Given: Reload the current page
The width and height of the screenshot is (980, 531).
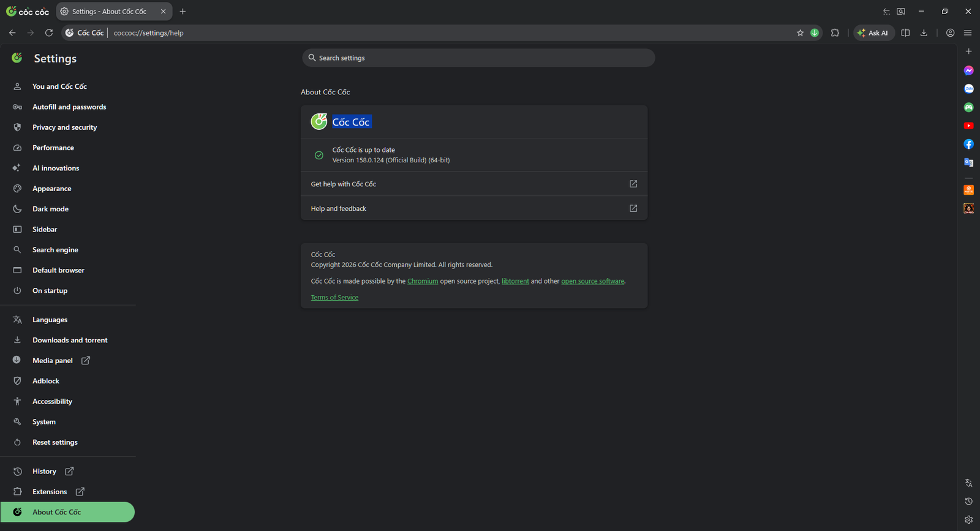Looking at the screenshot, I should click(x=49, y=33).
